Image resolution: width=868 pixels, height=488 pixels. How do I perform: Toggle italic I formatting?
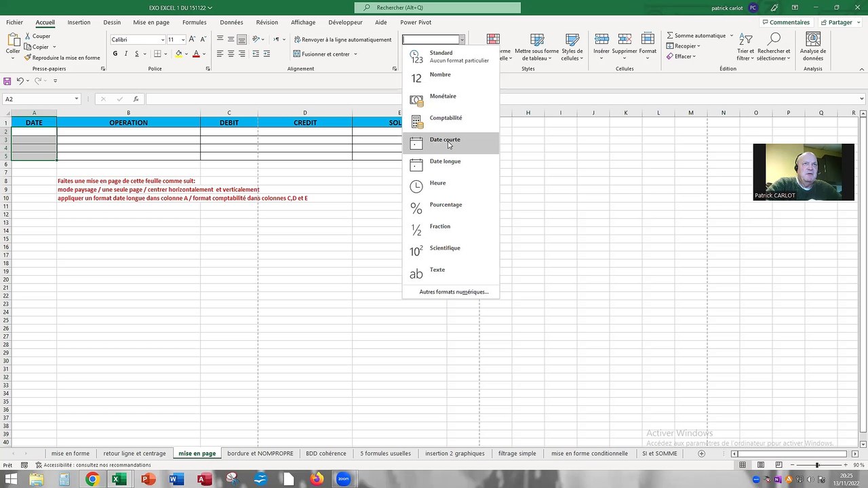[x=125, y=54]
